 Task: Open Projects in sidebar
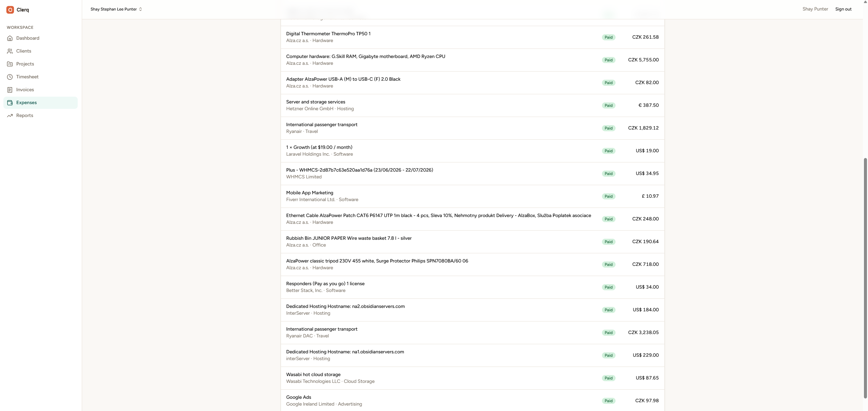pos(40,64)
